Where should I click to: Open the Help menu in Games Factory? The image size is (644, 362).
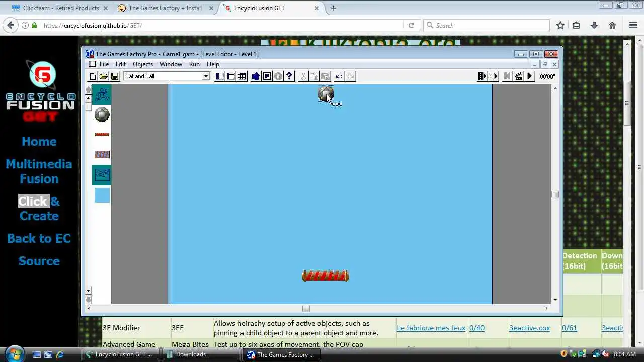[x=213, y=64]
